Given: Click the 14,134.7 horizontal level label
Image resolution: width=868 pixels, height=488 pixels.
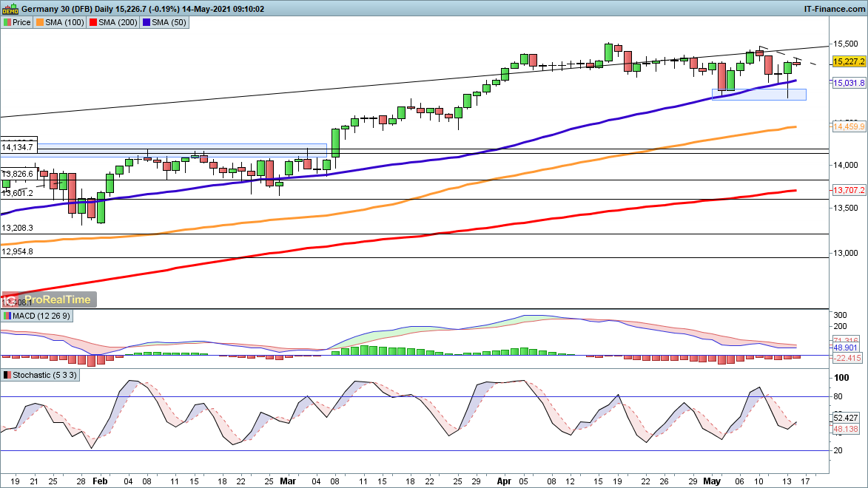Looking at the screenshot, I should pyautogui.click(x=18, y=148).
